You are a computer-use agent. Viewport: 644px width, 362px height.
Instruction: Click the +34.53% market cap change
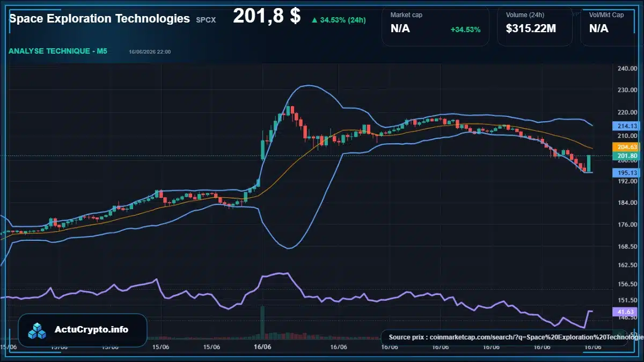pyautogui.click(x=465, y=29)
